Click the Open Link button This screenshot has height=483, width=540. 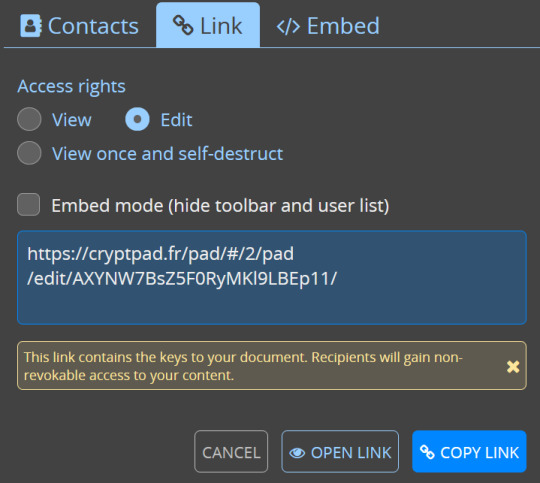340,452
